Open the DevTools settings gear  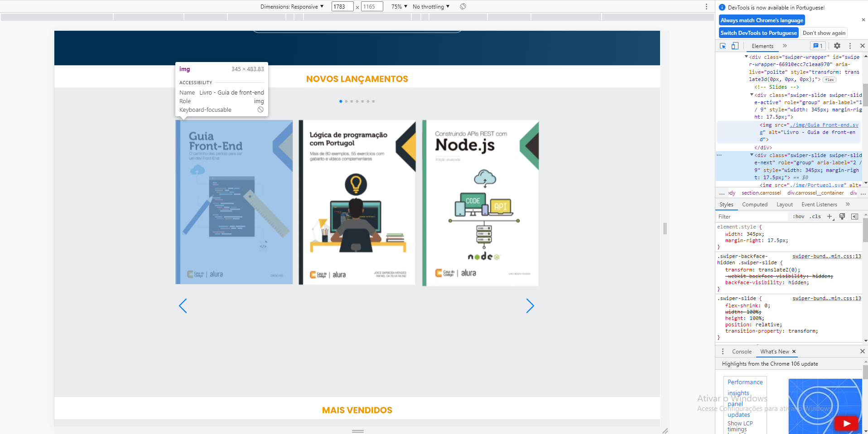837,46
